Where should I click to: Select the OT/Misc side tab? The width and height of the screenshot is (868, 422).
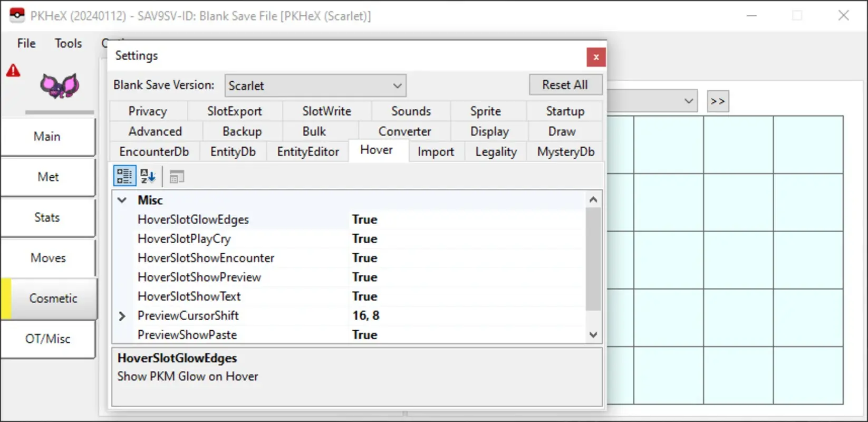tap(48, 339)
